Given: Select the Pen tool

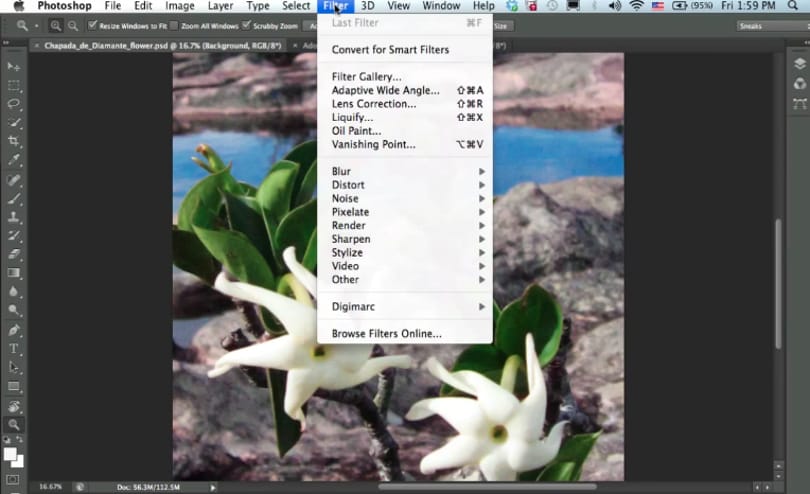Looking at the screenshot, I should tap(13, 330).
